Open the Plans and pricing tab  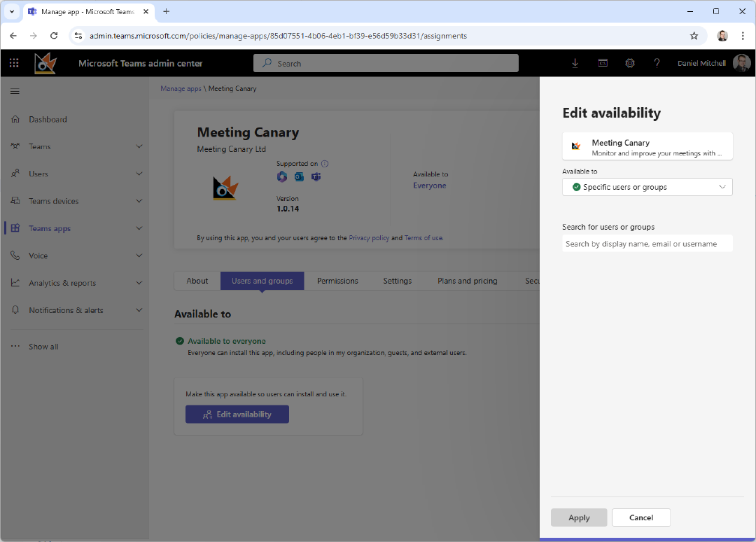(467, 280)
